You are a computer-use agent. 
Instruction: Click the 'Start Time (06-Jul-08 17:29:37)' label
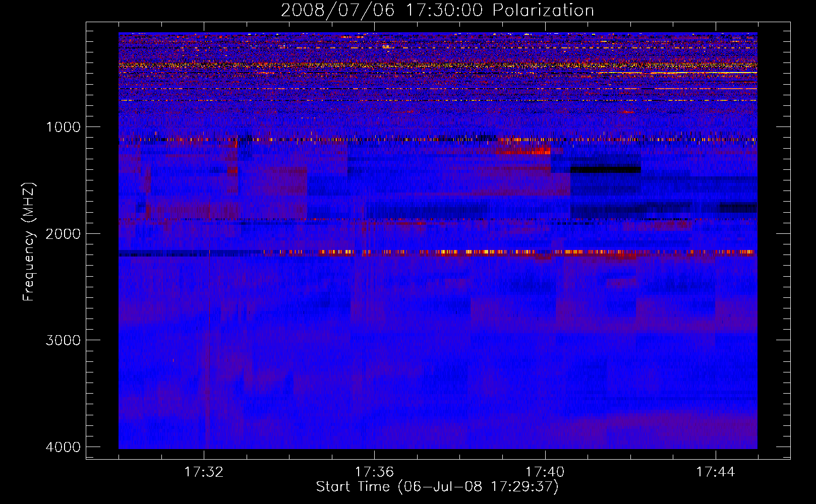click(x=437, y=487)
